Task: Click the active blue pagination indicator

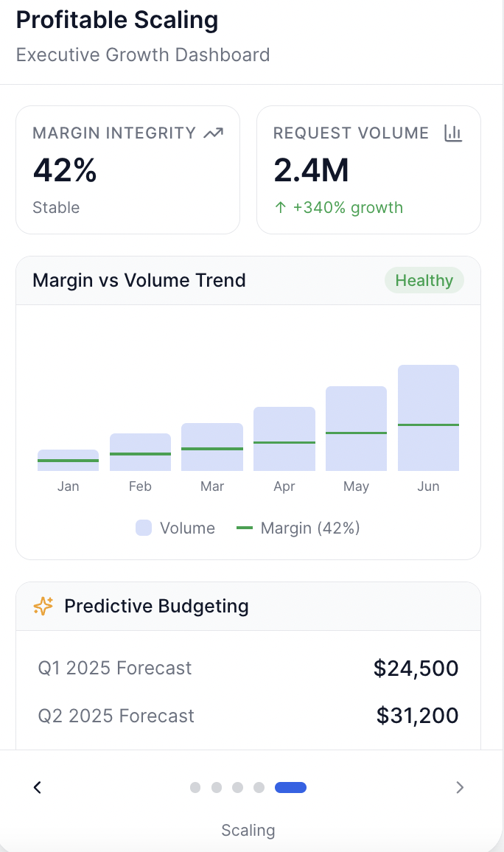Action: coord(290,787)
